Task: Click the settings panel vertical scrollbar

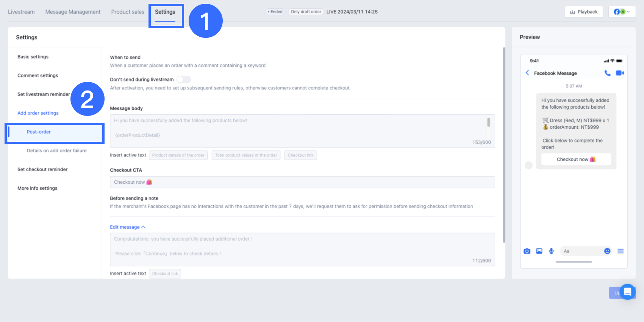Action: [504, 145]
